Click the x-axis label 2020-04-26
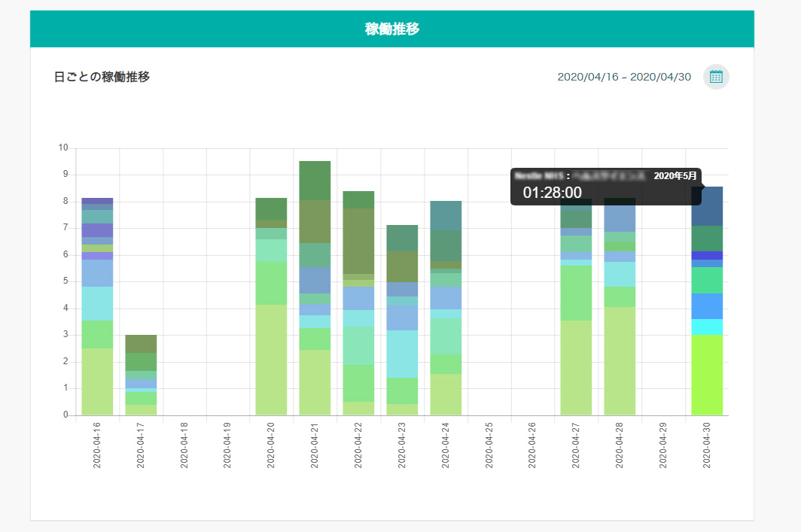 (x=532, y=445)
